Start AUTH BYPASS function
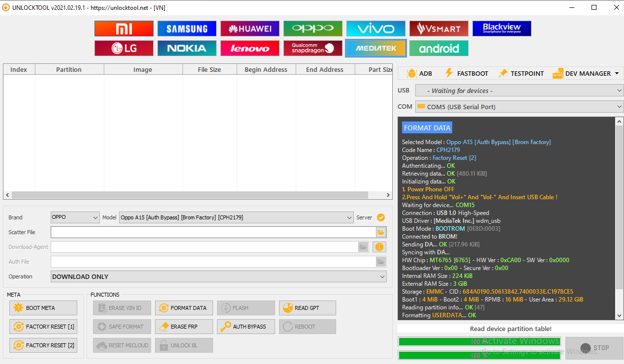The height and width of the screenshot is (364, 624). [x=246, y=327]
